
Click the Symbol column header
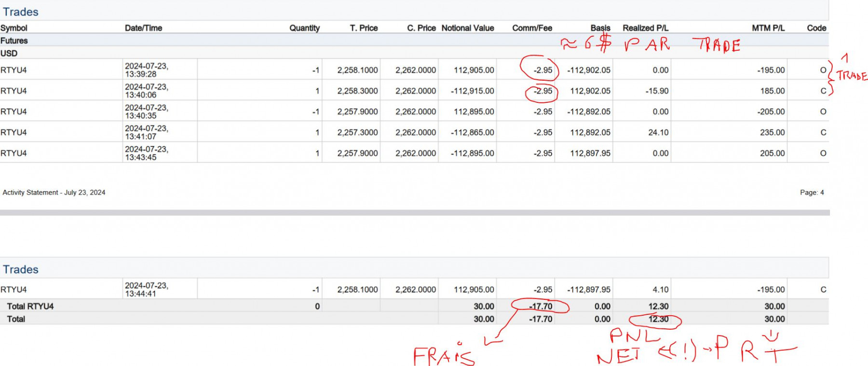(14, 28)
